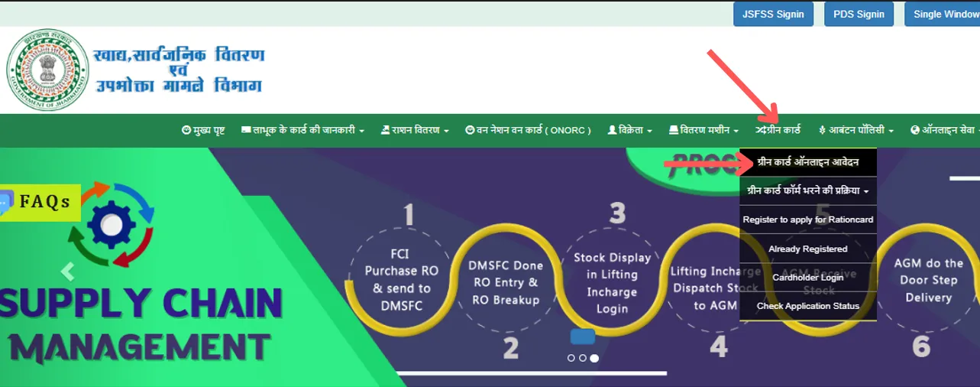Click the user icon before विक्रेता
Viewport: 980px width, 387px height.
[612, 130]
